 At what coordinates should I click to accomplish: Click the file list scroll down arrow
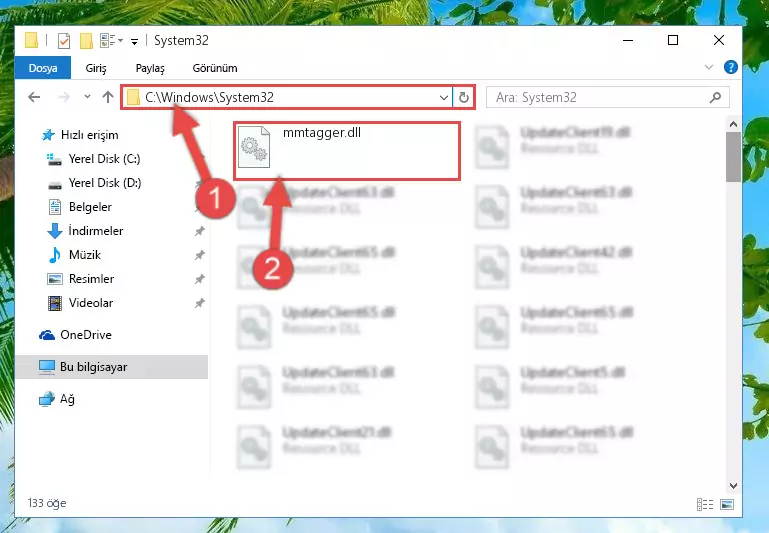point(733,486)
